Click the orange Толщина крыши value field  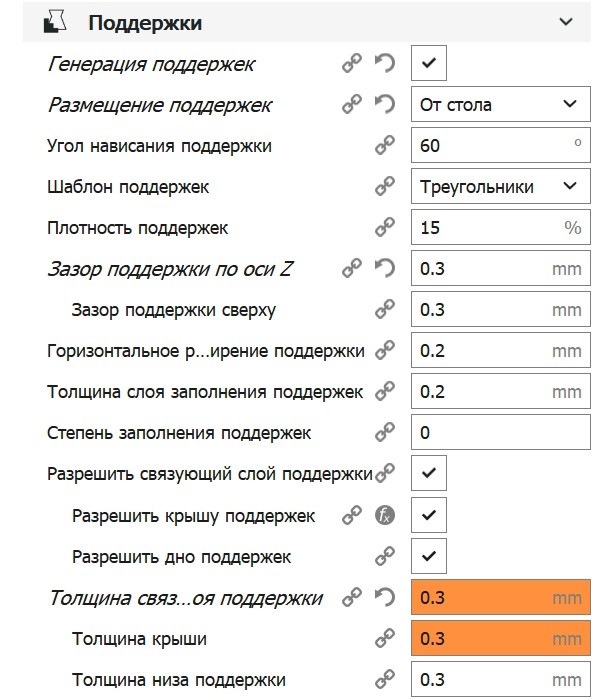pyautogui.click(x=499, y=639)
